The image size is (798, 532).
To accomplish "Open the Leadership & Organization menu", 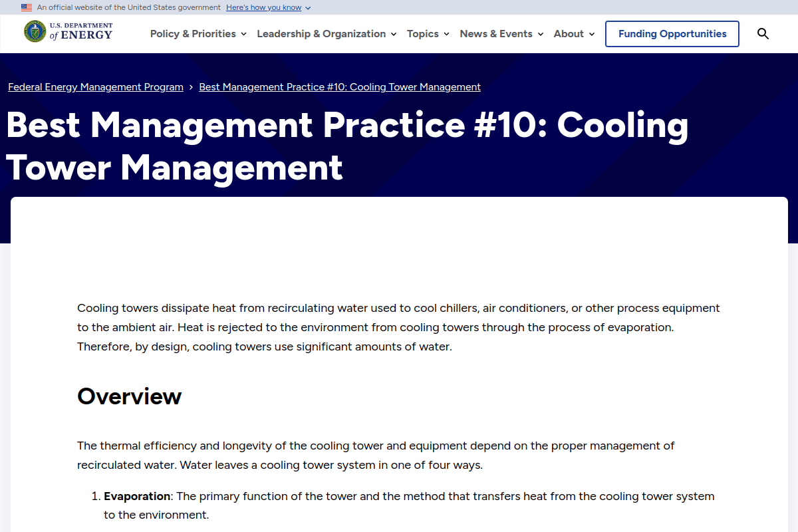I will pos(327,34).
